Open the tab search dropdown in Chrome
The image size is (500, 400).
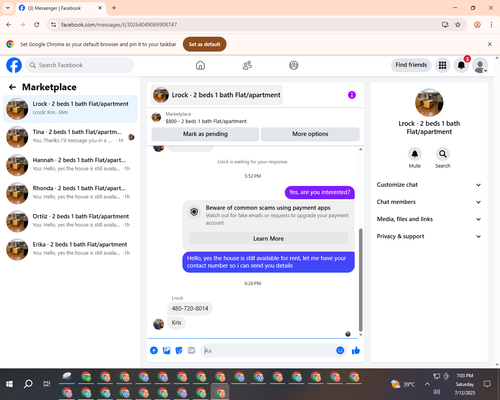(8, 8)
